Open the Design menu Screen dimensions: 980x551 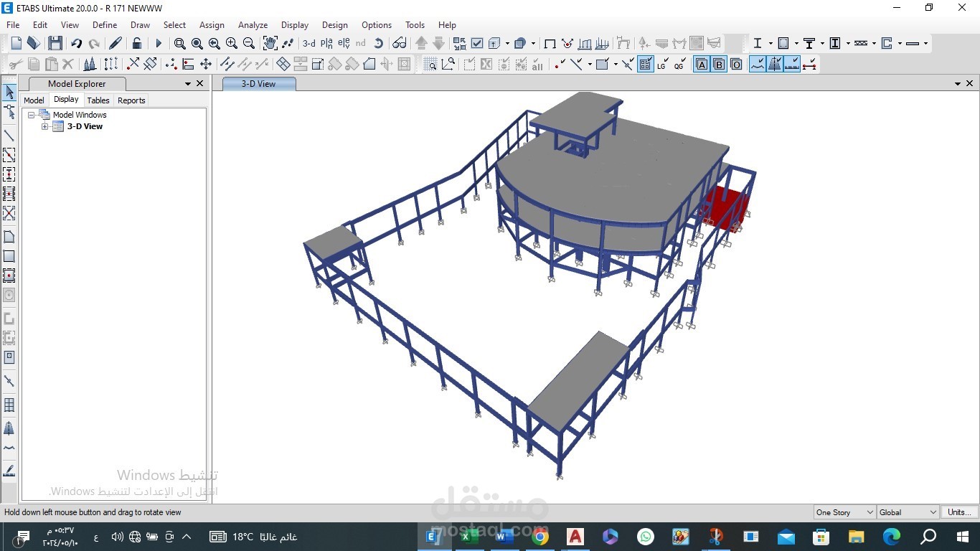tap(334, 24)
